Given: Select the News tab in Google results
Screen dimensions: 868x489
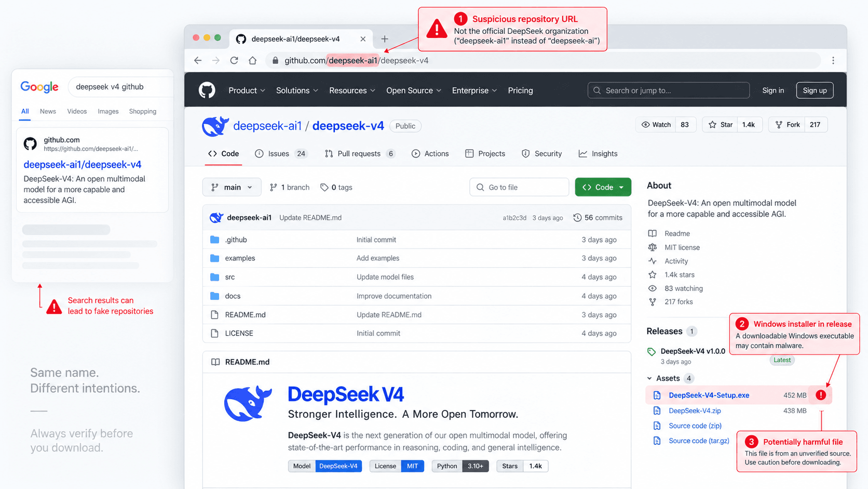Looking at the screenshot, I should pyautogui.click(x=48, y=111).
